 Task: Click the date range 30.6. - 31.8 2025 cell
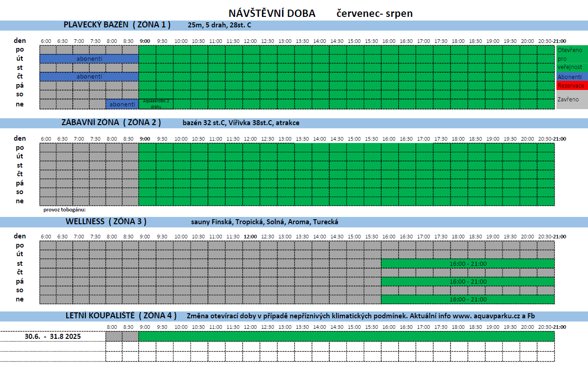click(x=53, y=336)
